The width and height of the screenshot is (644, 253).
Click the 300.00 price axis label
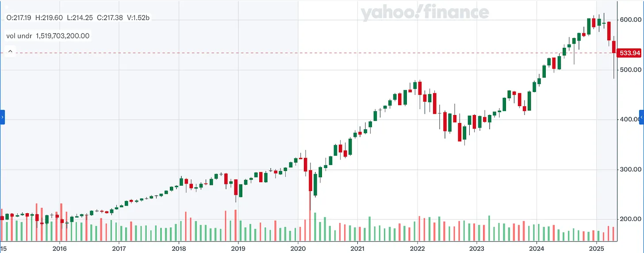coord(631,169)
